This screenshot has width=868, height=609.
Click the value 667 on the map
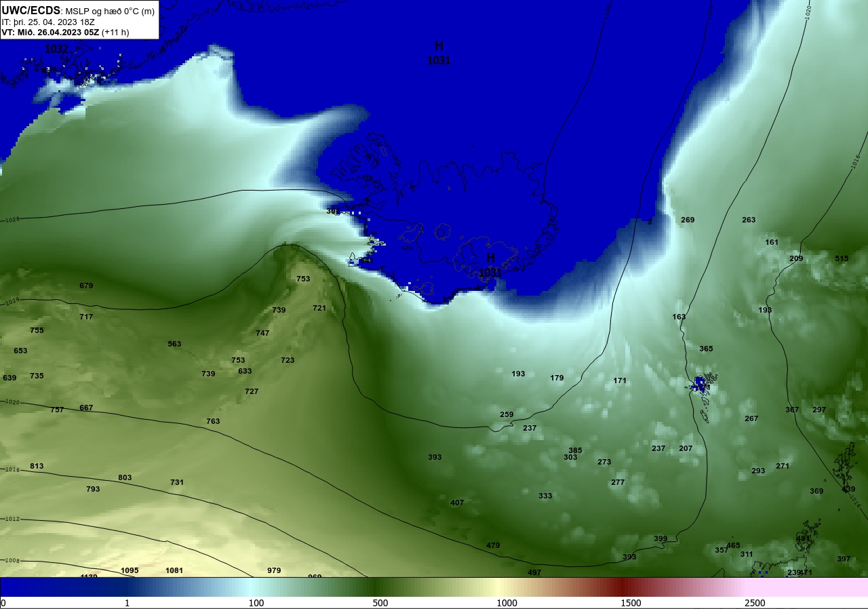[86, 408]
